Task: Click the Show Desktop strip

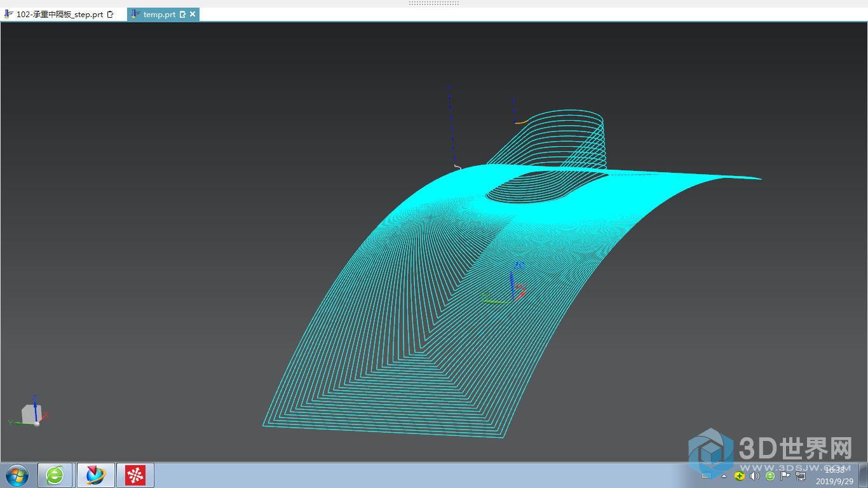Action: (x=864, y=475)
